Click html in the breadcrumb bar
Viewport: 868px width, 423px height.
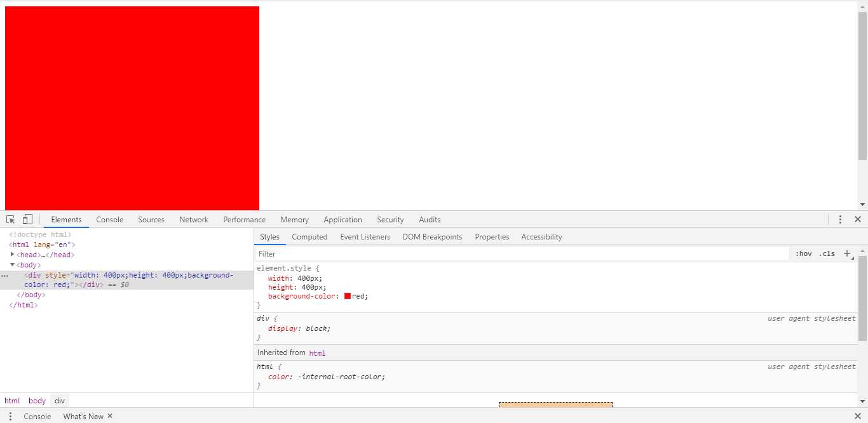pos(12,401)
